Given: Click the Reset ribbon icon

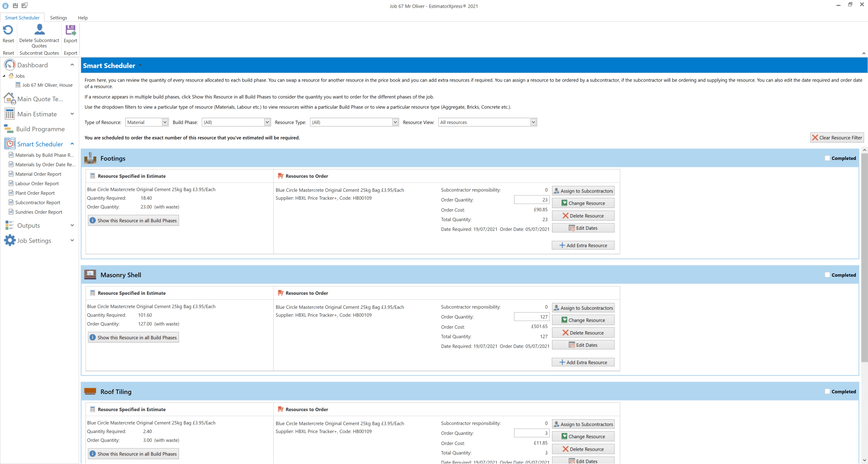Looking at the screenshot, I should pyautogui.click(x=8, y=30).
